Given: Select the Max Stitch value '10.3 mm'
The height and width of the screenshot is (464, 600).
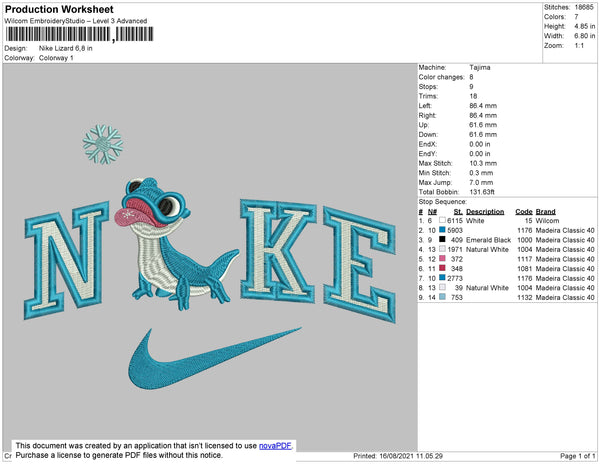Looking at the screenshot, I should 483,163.
